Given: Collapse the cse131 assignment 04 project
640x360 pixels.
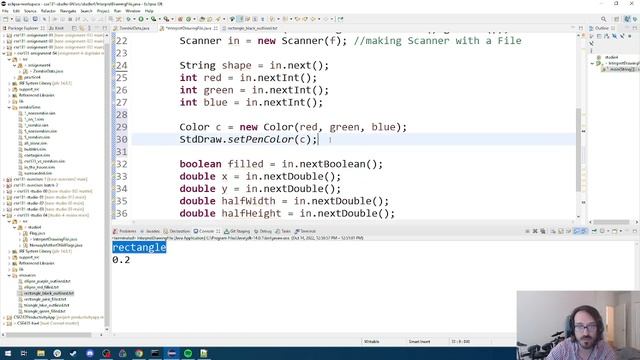Looking at the screenshot, I should (4, 53).
